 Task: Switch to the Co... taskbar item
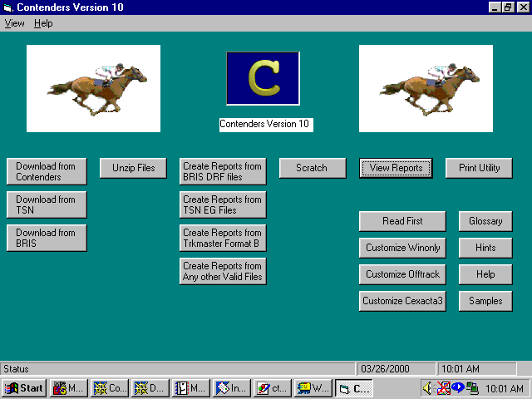point(110,388)
